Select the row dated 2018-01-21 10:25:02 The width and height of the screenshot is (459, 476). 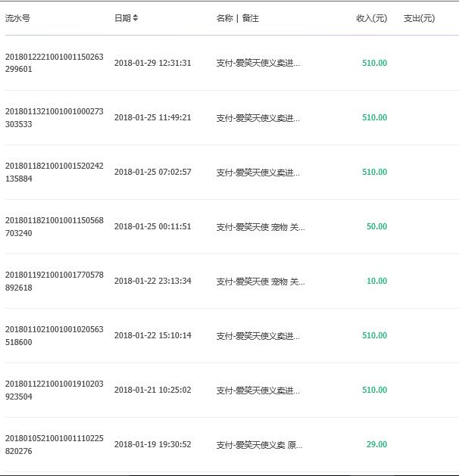click(229, 390)
